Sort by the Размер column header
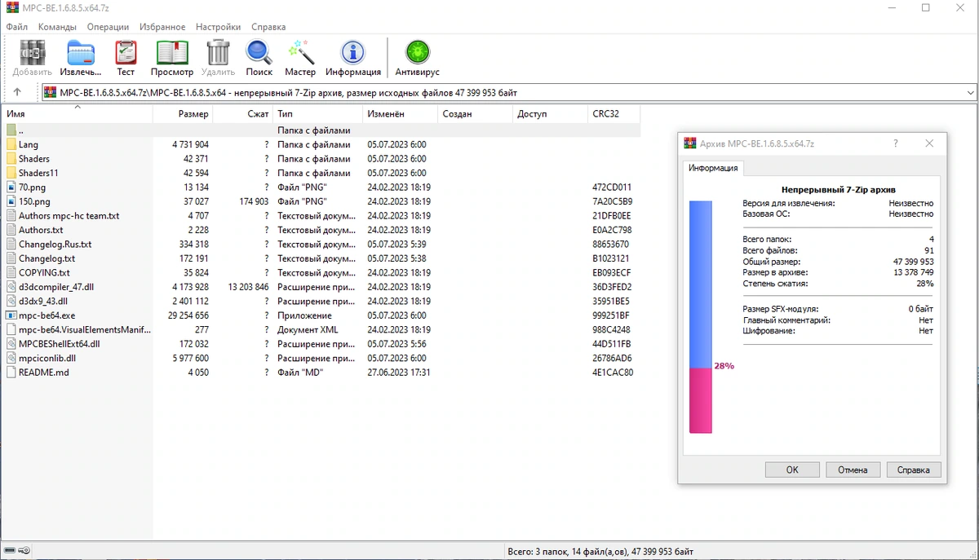This screenshot has width=979, height=560. (183, 114)
